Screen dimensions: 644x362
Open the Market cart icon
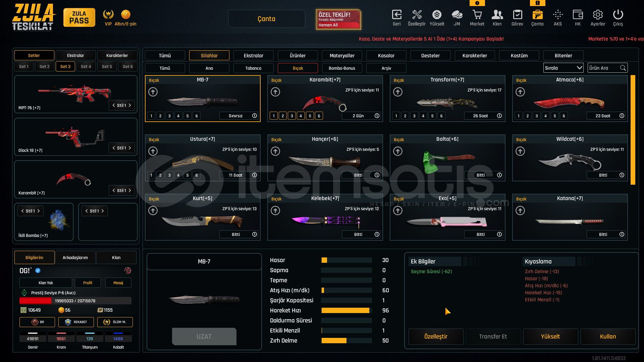click(x=477, y=15)
